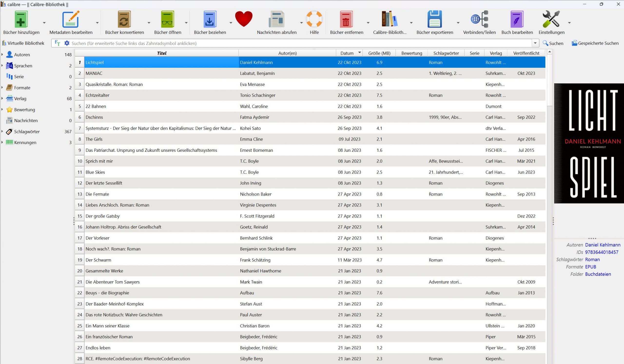Click ISBN 9783644018457 link
Screen dimensions: 624x364
[x=602, y=252]
